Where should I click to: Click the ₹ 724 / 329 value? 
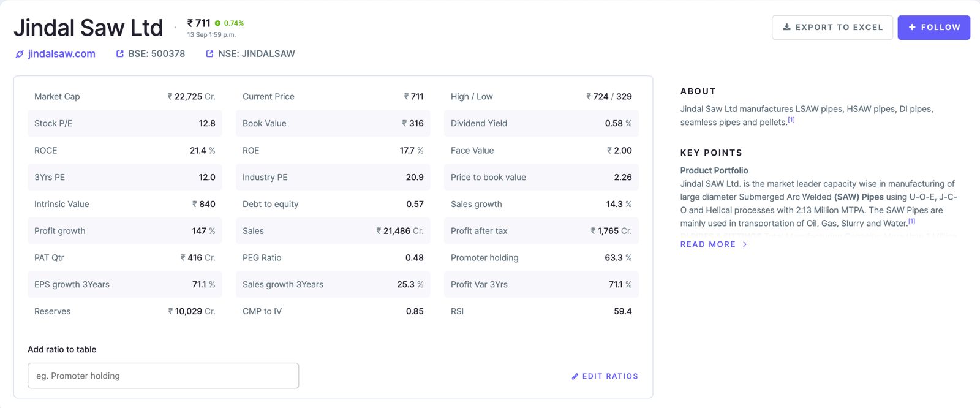point(609,97)
